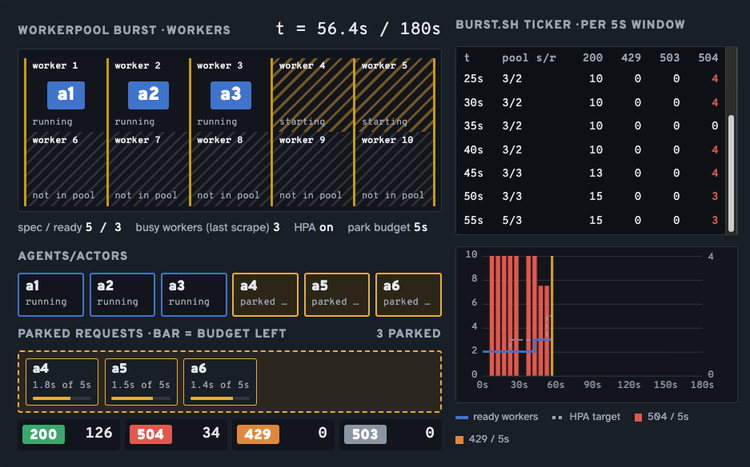Click the 30s row in ticker table
Screen dimensions: 750x467
pyautogui.click(x=591, y=102)
